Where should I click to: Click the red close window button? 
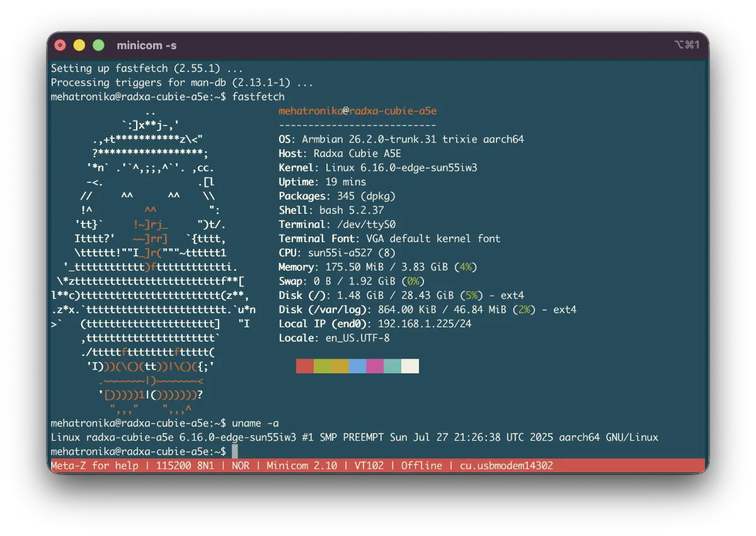point(60,45)
